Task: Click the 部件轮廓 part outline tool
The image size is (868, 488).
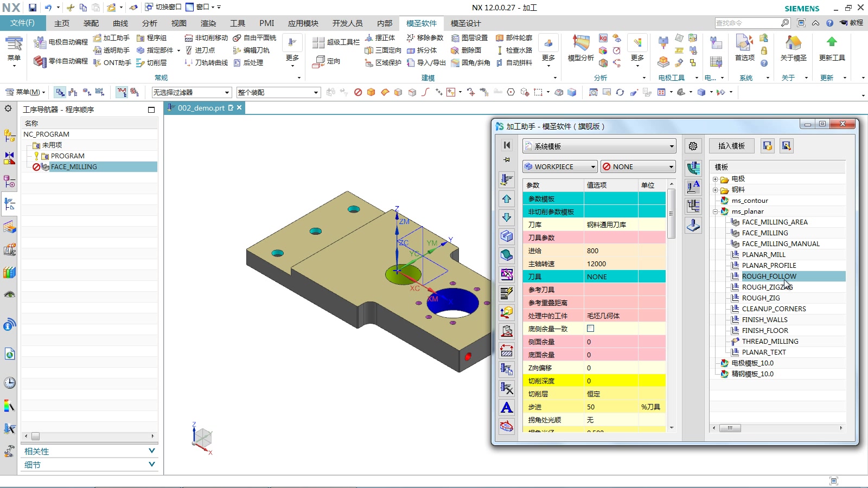Action: click(514, 38)
